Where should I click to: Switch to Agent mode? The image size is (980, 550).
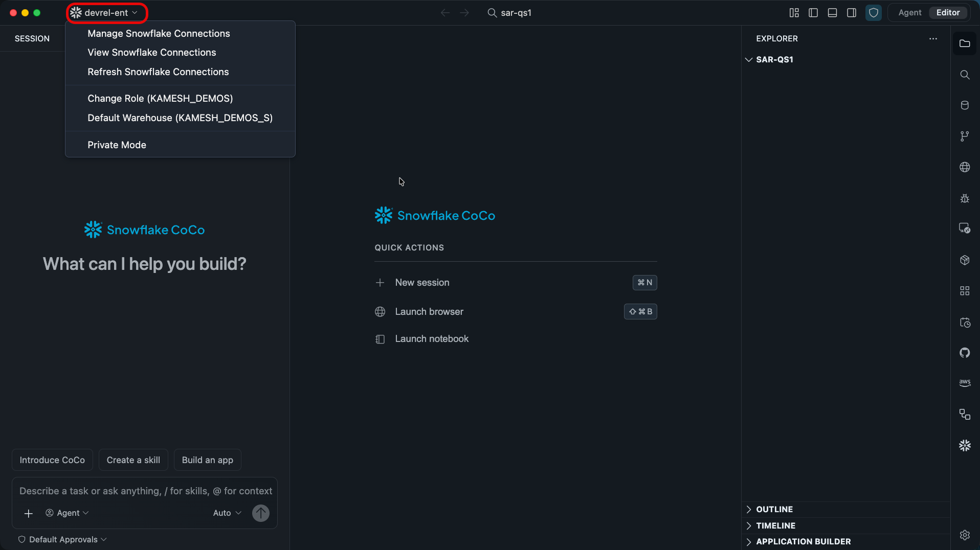pos(909,13)
